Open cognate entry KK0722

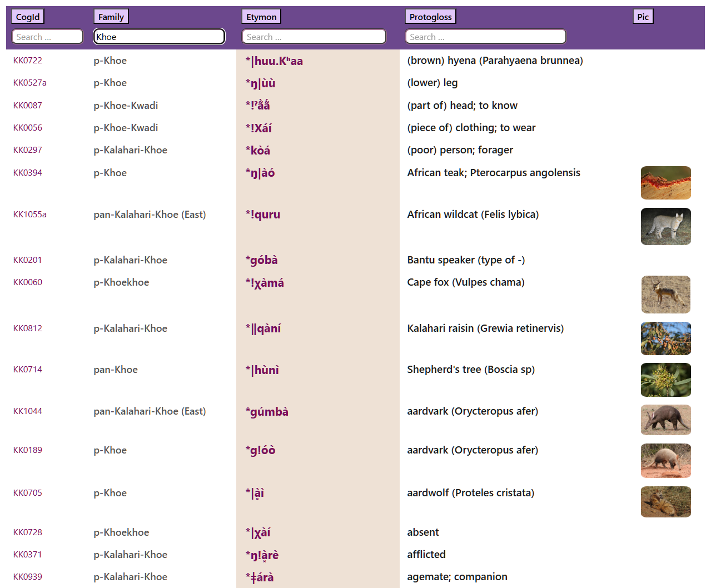28,61
